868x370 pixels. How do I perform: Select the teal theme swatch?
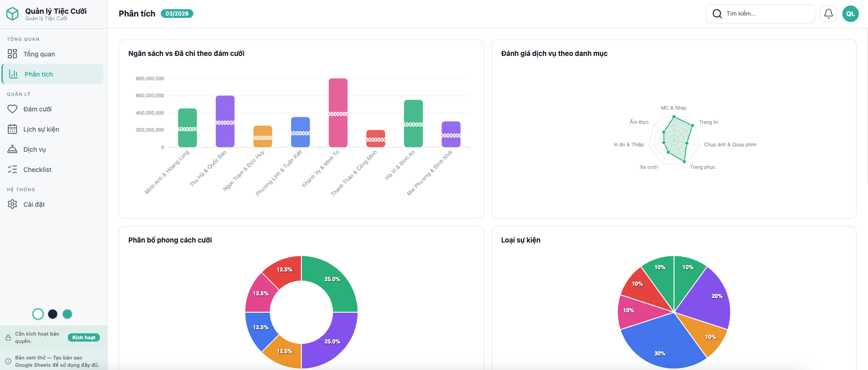pyautogui.click(x=67, y=314)
